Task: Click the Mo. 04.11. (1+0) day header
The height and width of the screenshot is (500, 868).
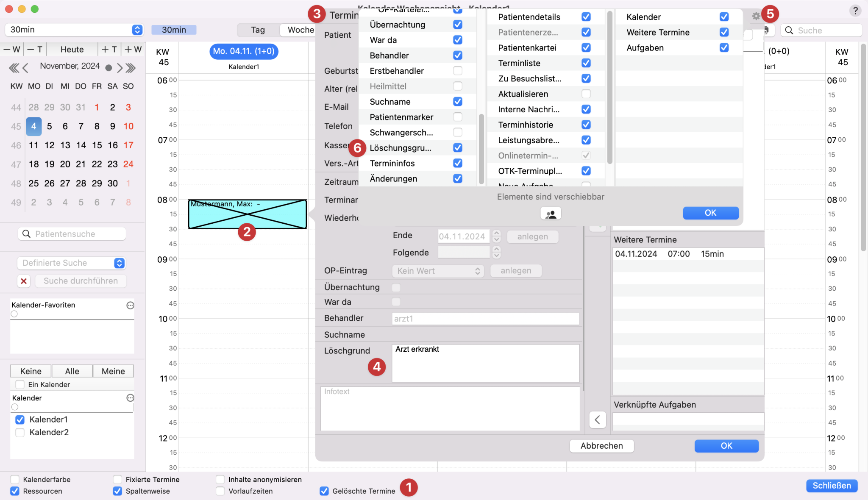Action: tap(244, 51)
